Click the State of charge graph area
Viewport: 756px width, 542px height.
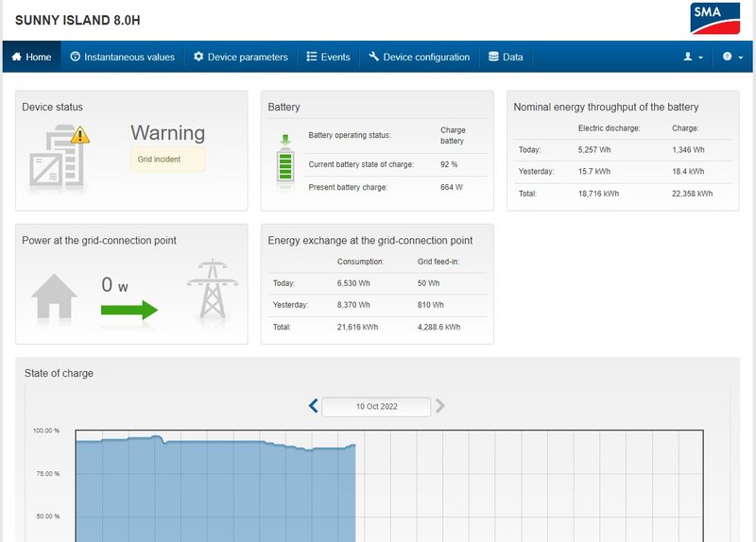[x=389, y=485]
